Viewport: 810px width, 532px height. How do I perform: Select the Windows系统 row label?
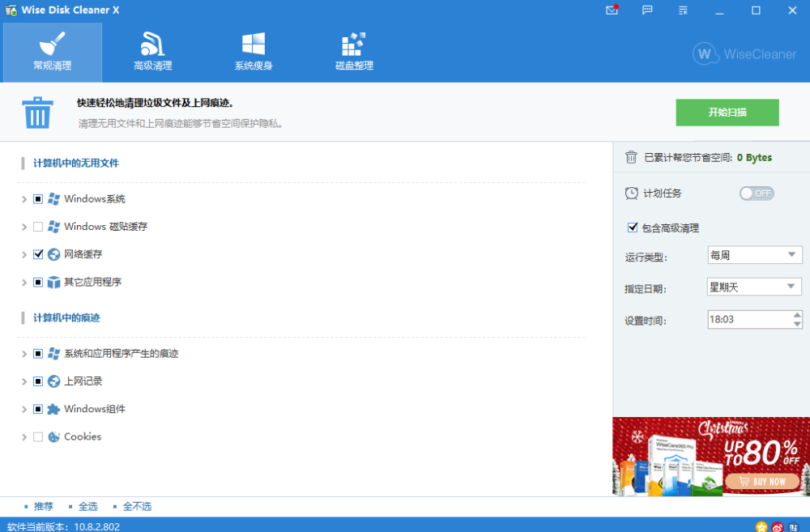tap(95, 199)
